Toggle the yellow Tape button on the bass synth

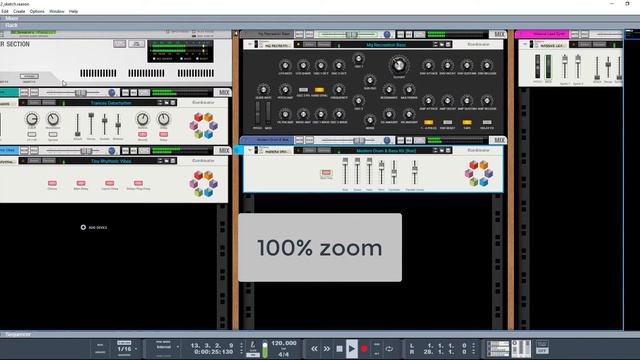tap(467, 122)
